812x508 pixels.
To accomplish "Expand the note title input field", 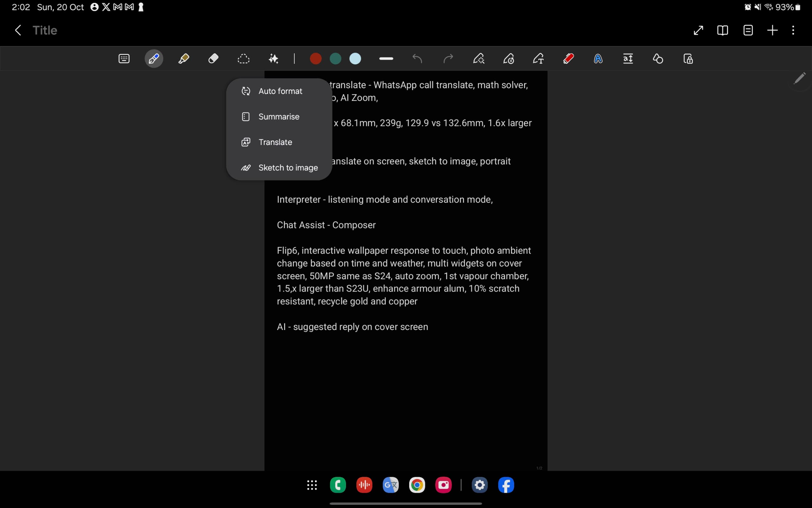I will click(44, 30).
